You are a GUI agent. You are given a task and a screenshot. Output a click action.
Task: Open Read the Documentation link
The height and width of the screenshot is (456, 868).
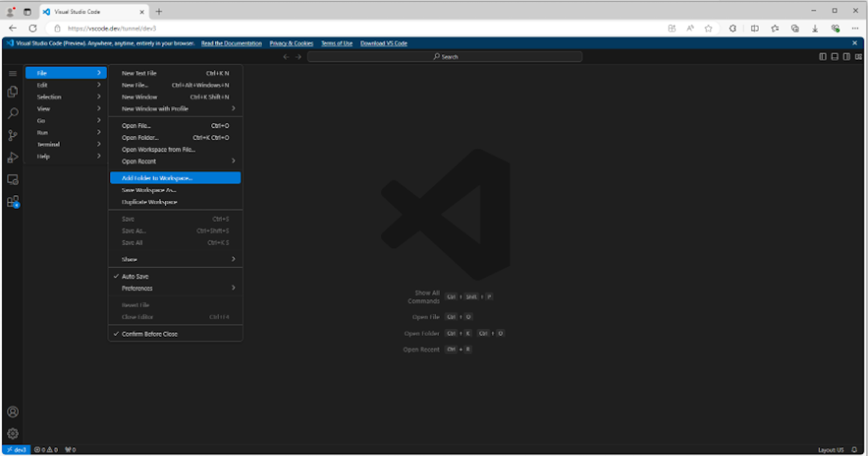tap(231, 43)
